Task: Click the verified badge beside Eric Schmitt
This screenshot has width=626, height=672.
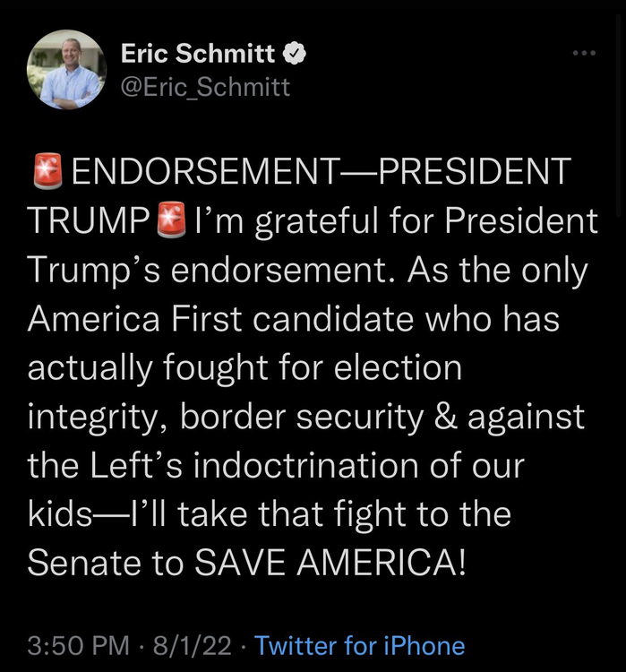Action: pos(296,54)
